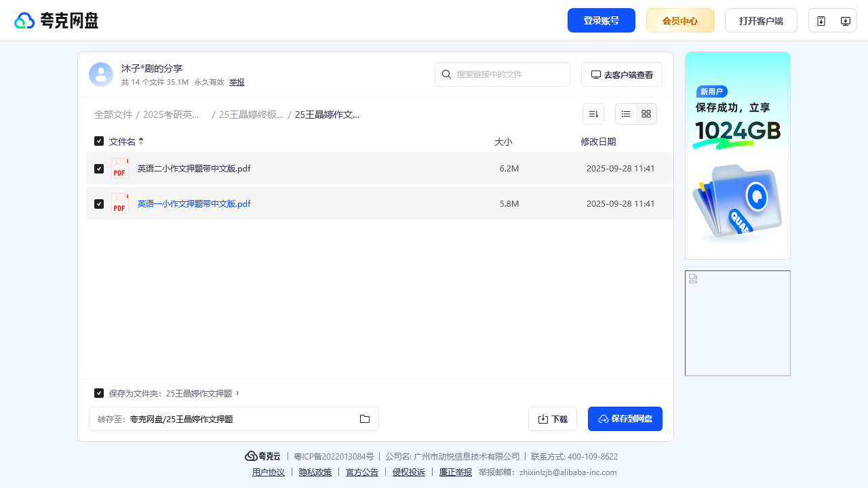The height and width of the screenshot is (488, 868).
Task: Open 官方公告 footer link
Action: tap(362, 472)
